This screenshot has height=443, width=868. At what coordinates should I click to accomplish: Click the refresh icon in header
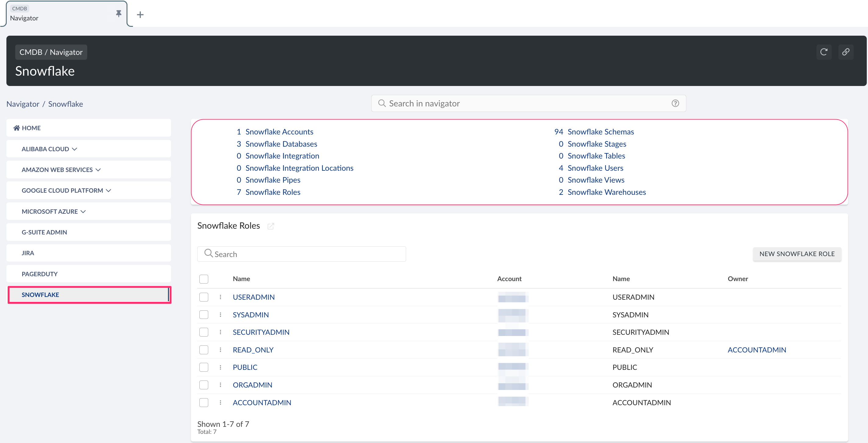pyautogui.click(x=823, y=52)
